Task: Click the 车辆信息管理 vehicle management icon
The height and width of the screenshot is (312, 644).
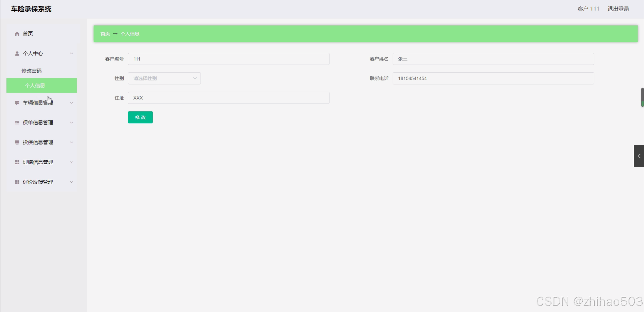Action: tap(17, 103)
